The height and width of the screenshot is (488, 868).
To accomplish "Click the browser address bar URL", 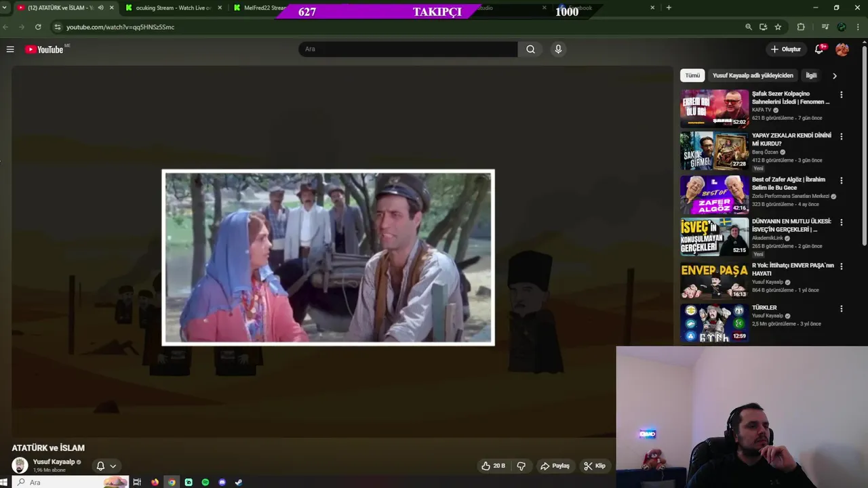I will pos(120,27).
